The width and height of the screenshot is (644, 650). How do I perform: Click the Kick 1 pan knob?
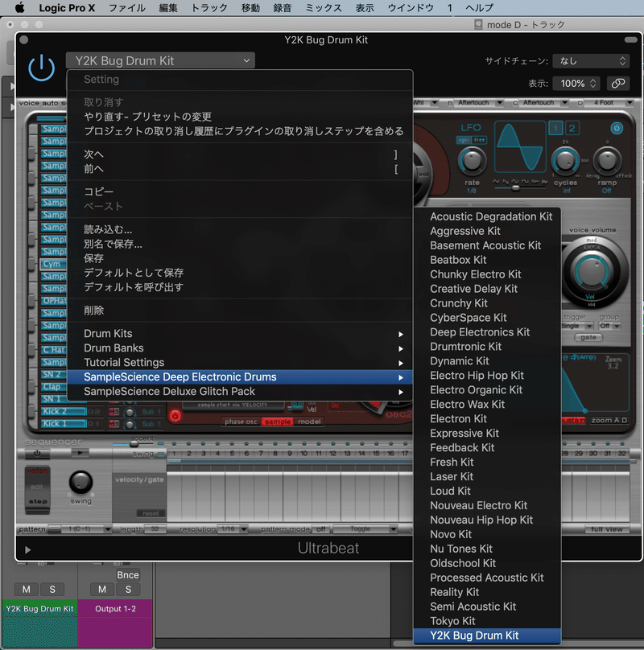[x=130, y=424]
